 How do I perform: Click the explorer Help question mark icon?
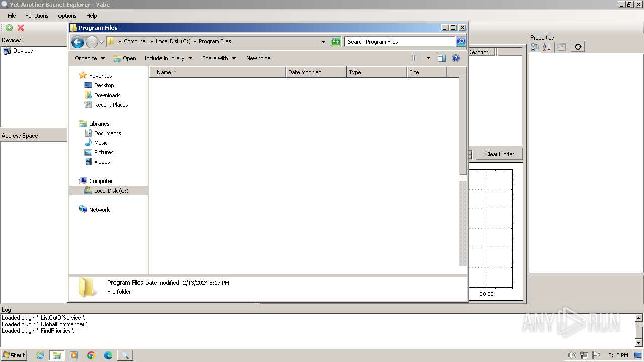tap(456, 58)
